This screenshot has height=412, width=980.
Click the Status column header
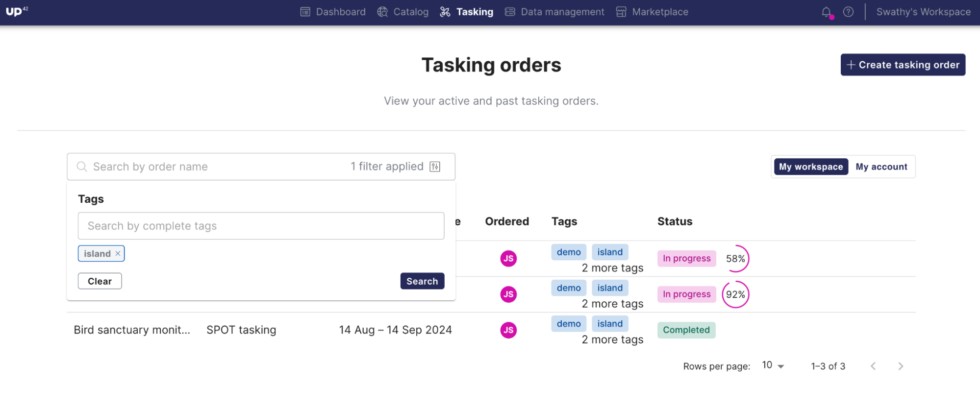[675, 221]
